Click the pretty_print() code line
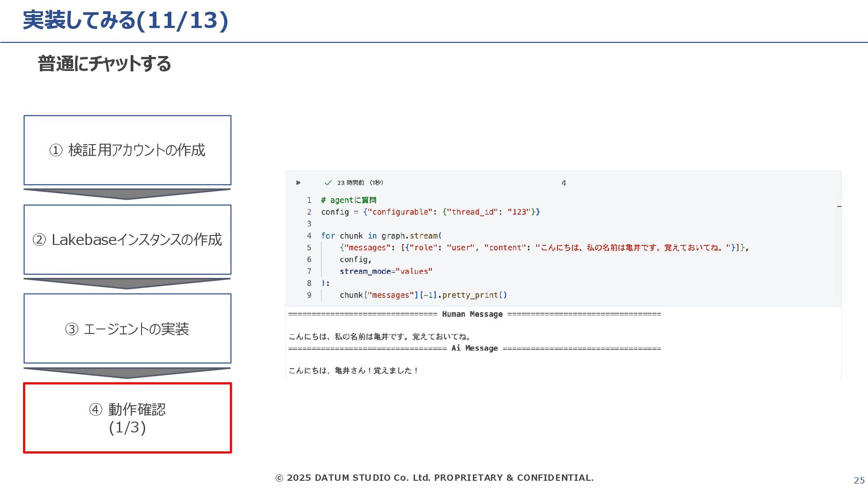This screenshot has width=868, height=488. pos(423,295)
